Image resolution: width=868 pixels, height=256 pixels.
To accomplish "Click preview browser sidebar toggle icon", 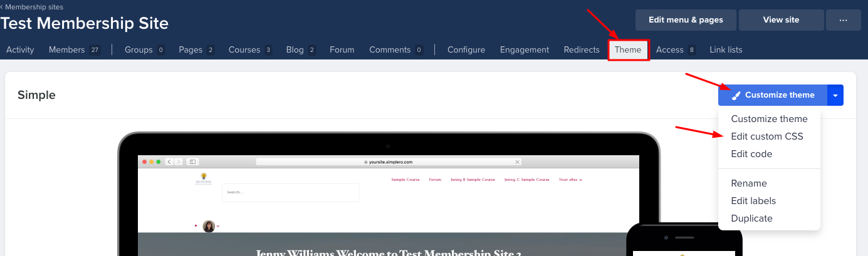I will [192, 161].
